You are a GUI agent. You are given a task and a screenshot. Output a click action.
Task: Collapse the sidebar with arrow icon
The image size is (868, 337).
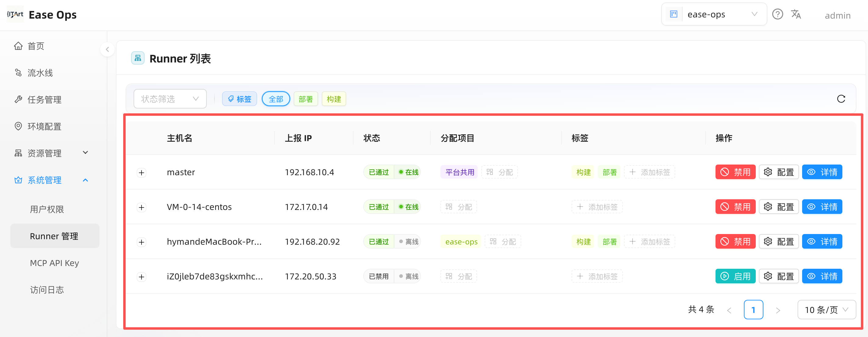click(x=107, y=49)
